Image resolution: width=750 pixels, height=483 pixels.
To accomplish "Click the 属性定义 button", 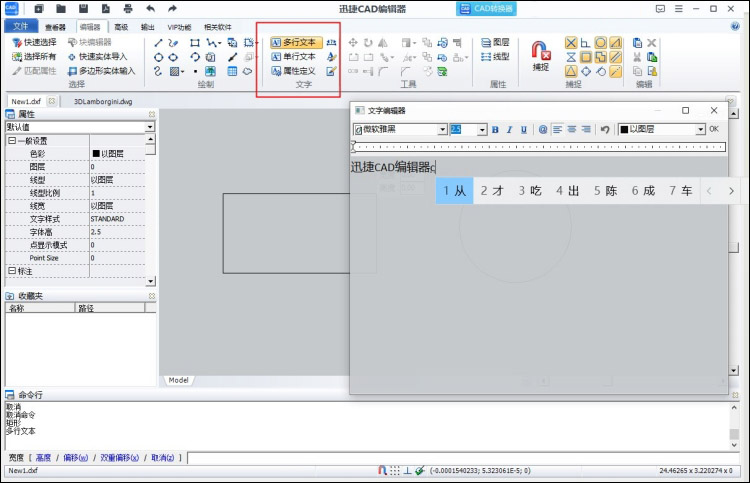I will [x=294, y=71].
